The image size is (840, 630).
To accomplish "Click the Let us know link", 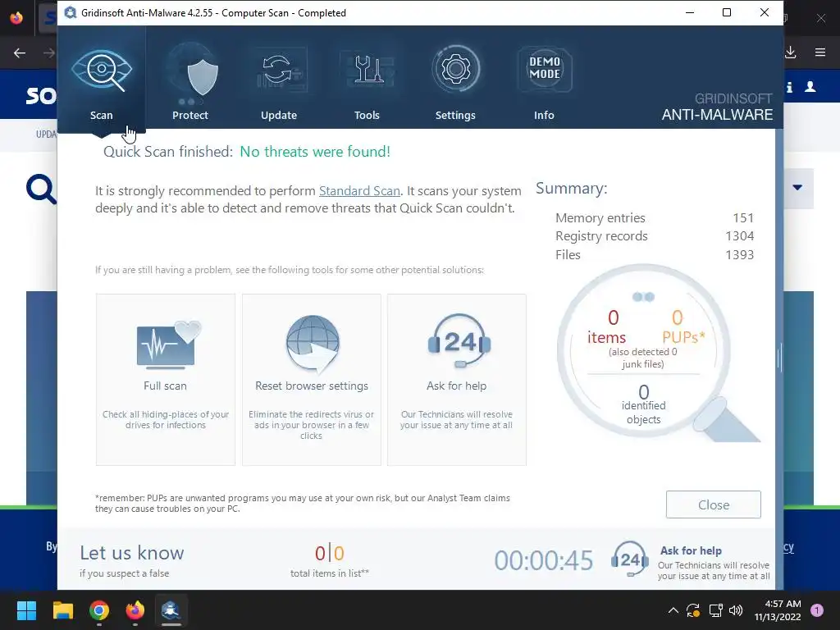I will tap(132, 552).
